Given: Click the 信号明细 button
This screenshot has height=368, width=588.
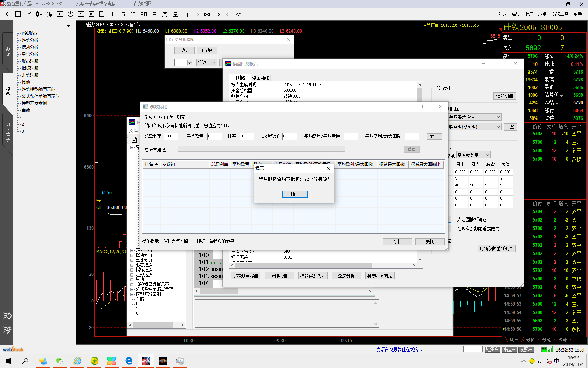Looking at the screenshot, I should (504, 96).
